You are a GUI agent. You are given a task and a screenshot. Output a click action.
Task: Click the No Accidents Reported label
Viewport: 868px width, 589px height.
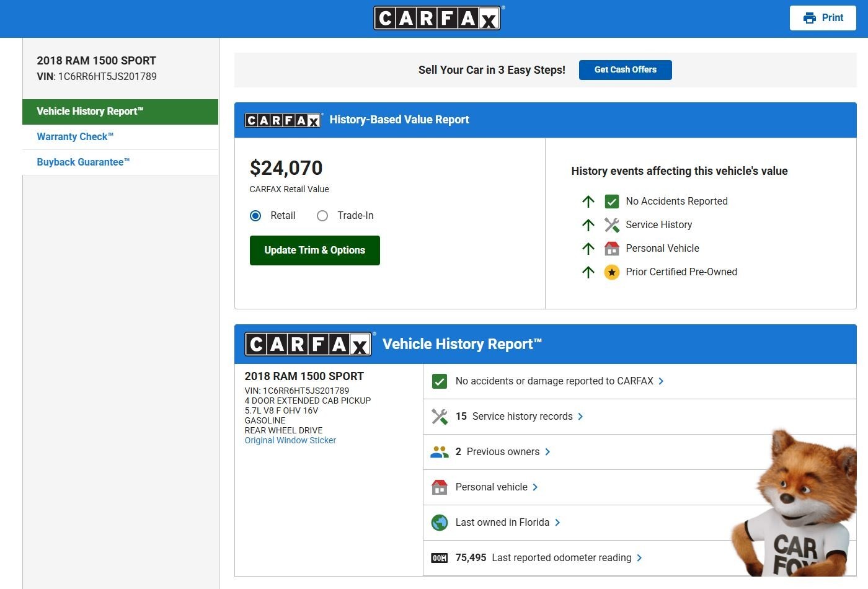676,201
